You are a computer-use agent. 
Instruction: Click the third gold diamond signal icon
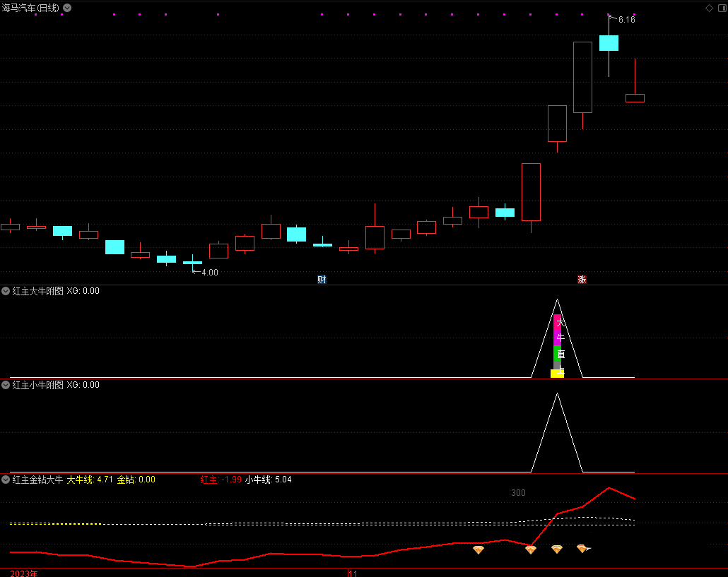[557, 549]
